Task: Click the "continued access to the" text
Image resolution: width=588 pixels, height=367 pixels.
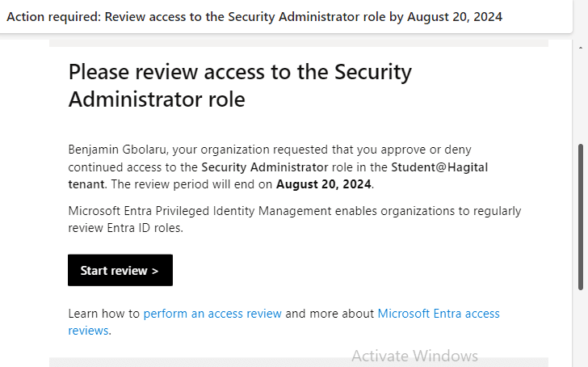Action: (132, 167)
